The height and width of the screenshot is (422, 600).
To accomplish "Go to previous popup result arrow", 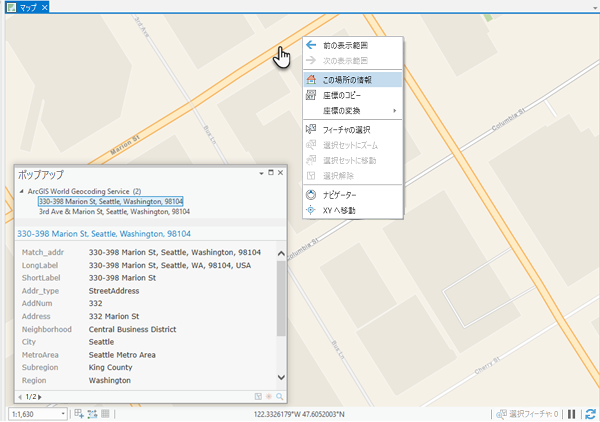I will (x=20, y=397).
